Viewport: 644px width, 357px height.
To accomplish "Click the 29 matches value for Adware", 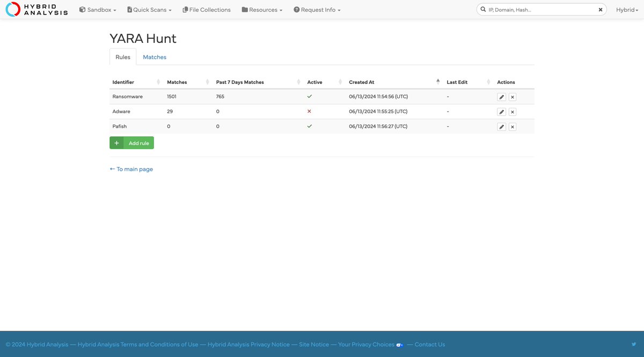I will tap(170, 112).
